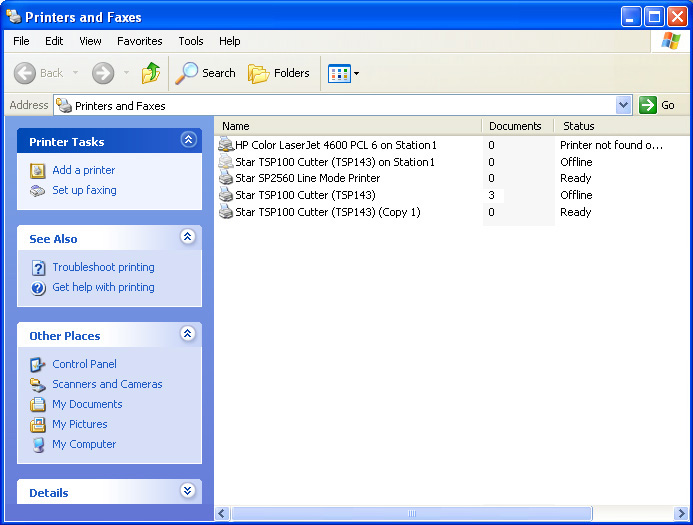
Task: Open My Pictures link
Action: click(80, 424)
